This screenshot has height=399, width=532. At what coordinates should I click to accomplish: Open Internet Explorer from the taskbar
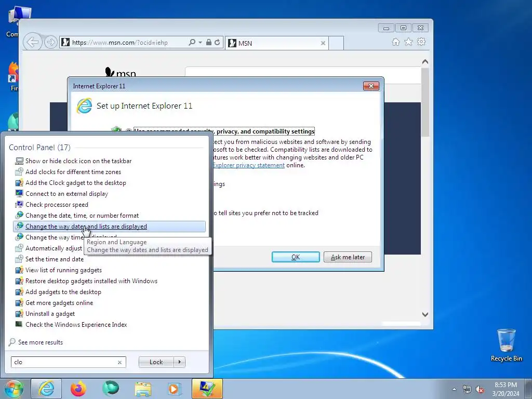(x=46, y=389)
